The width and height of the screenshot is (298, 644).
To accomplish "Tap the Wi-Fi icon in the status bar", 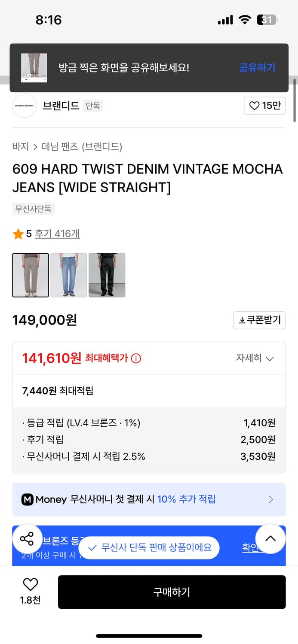I will pos(246,19).
